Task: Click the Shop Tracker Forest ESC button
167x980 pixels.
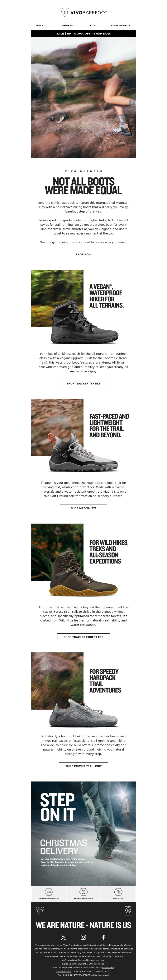Action: (x=83, y=637)
